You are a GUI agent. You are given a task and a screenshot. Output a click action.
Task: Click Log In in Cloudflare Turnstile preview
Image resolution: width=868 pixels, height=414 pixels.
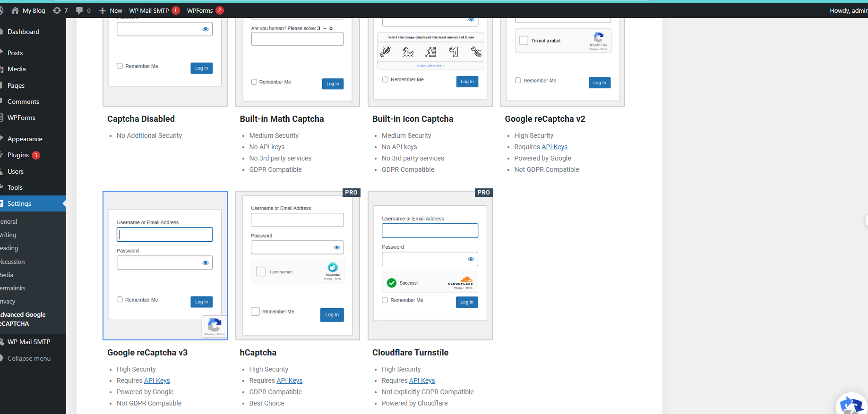(x=467, y=302)
